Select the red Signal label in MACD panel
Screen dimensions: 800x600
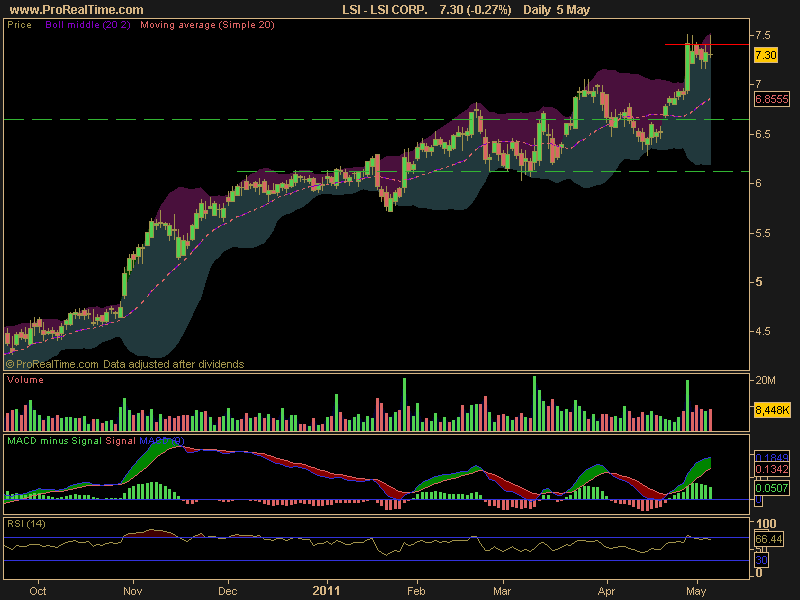[x=120, y=441]
